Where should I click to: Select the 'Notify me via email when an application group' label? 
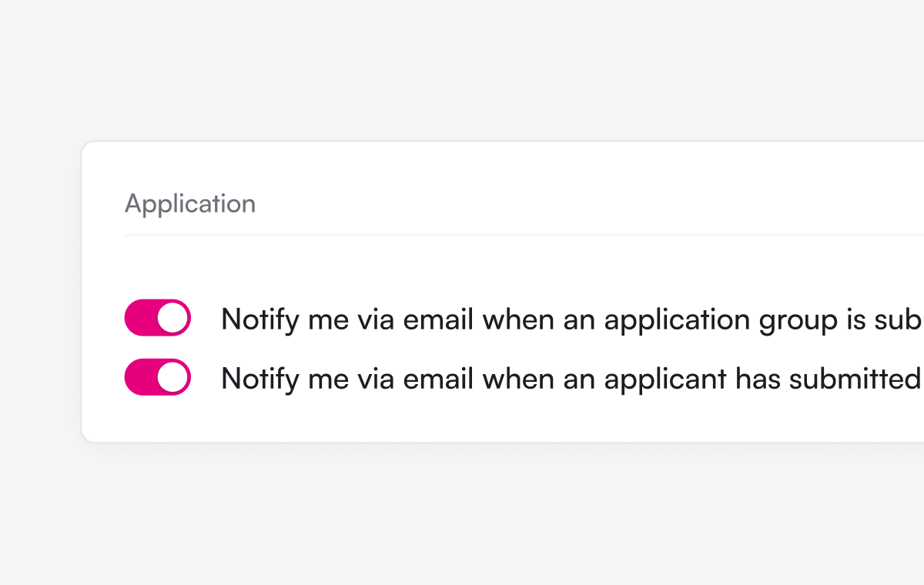pos(572,319)
